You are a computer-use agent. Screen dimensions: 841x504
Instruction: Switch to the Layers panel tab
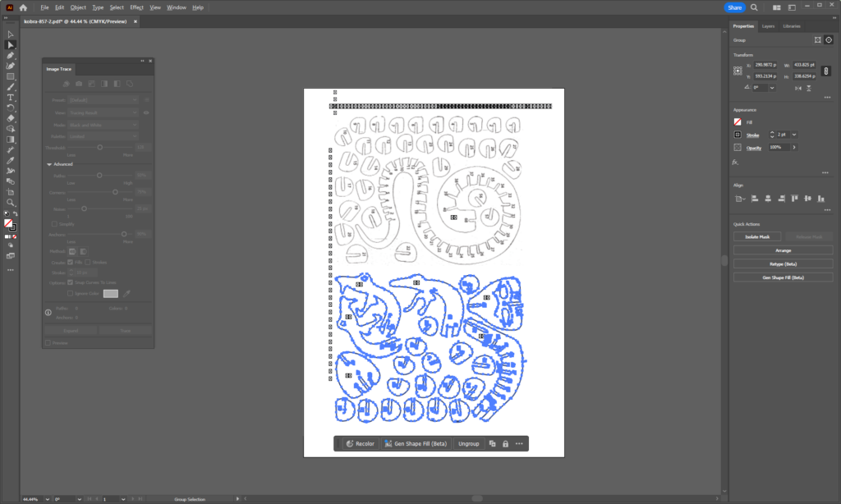tap(768, 25)
